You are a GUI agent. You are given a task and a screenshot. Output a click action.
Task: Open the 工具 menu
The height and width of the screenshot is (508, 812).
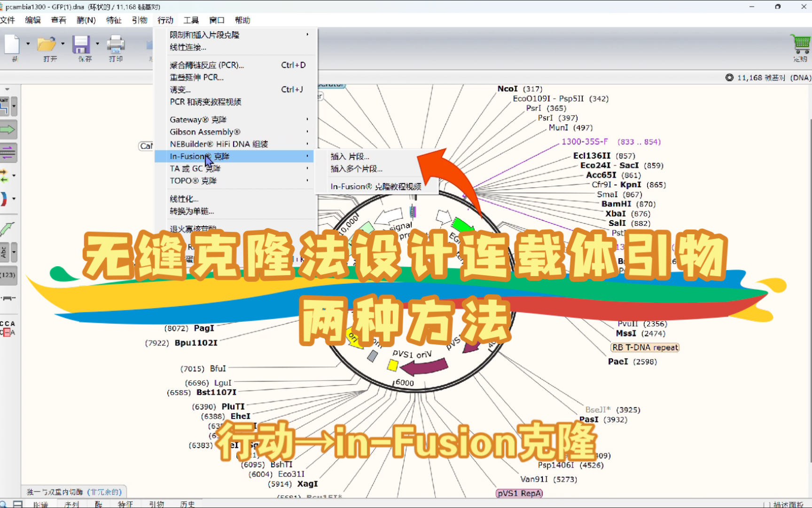tap(191, 20)
